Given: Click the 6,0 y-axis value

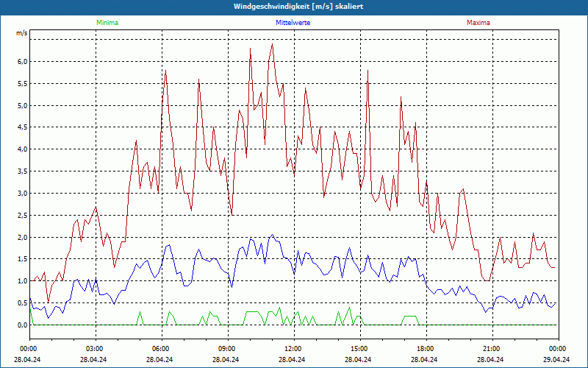Looking at the screenshot, I should point(24,62).
